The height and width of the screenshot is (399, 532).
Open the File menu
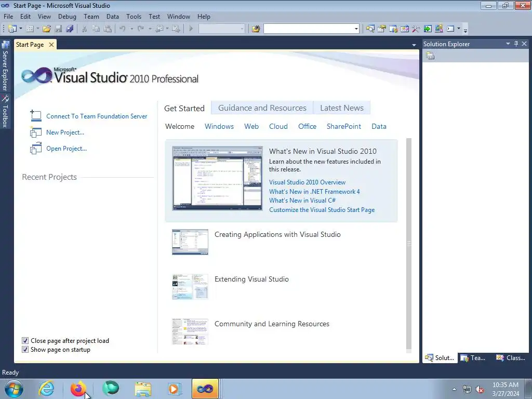8,16
